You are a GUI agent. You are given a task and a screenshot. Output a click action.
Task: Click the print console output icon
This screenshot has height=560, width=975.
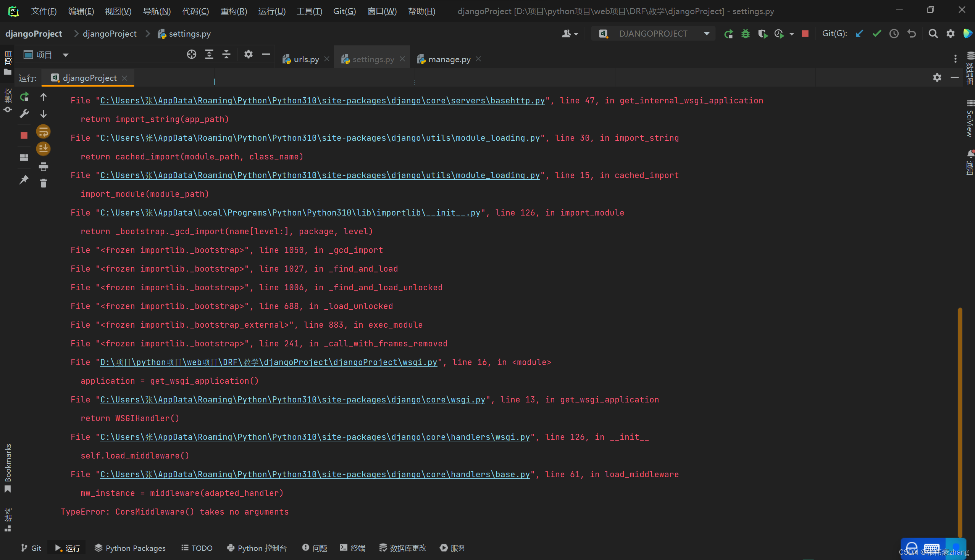point(43,167)
